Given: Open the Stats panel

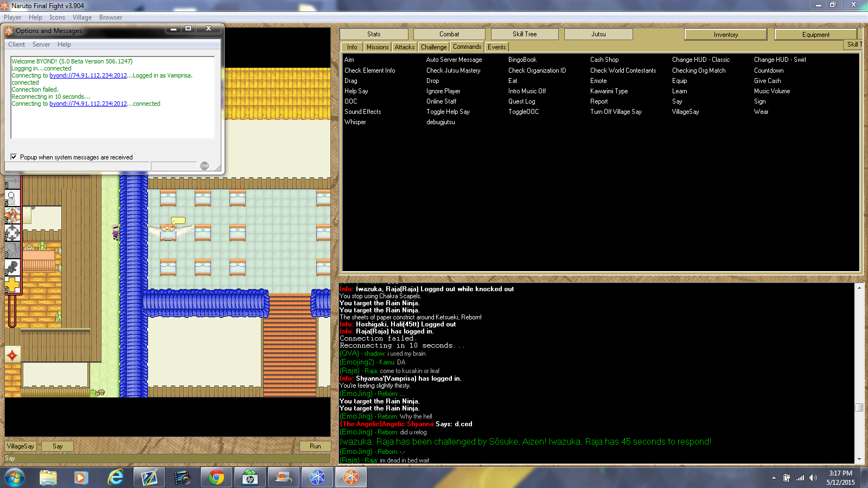Looking at the screenshot, I should pos(374,34).
